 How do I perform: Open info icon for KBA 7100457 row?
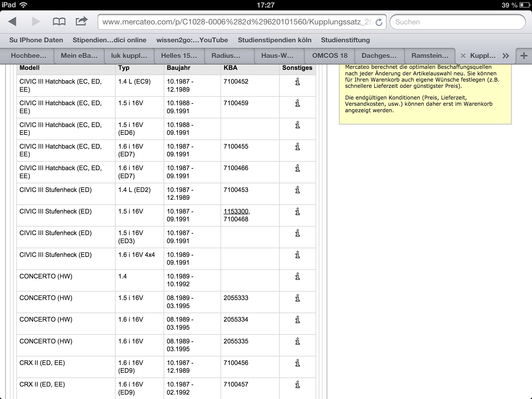[x=297, y=385]
